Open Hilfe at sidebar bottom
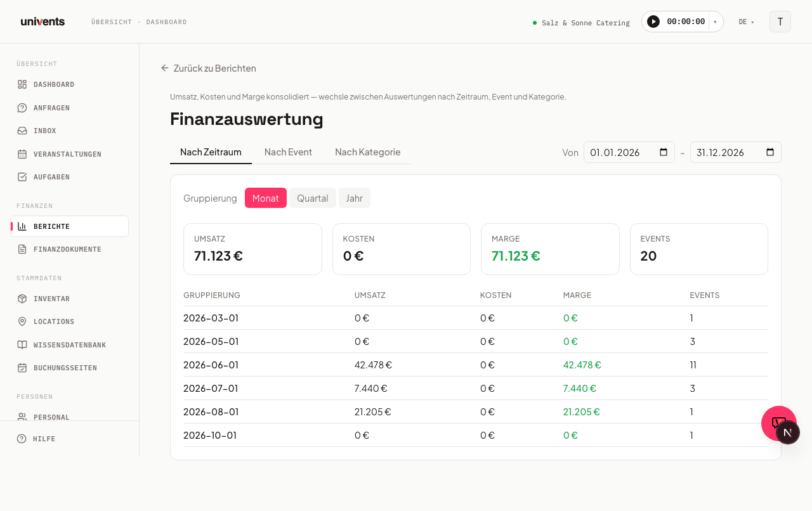Screen dimensions: 812x511 point(70,439)
